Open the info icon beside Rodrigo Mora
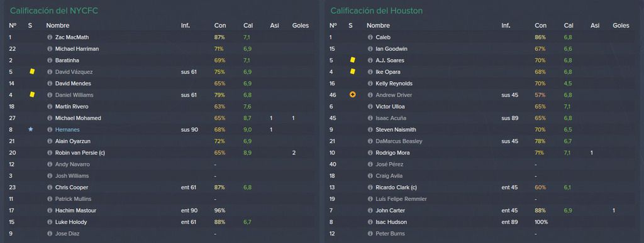 (370, 153)
